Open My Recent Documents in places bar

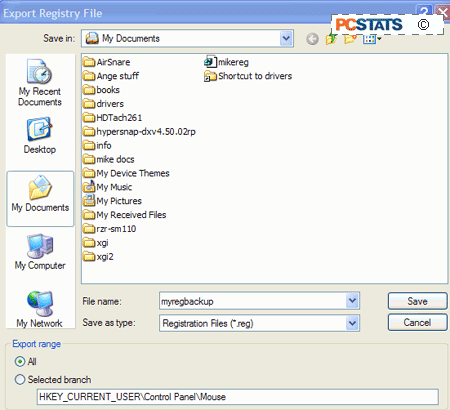click(40, 83)
